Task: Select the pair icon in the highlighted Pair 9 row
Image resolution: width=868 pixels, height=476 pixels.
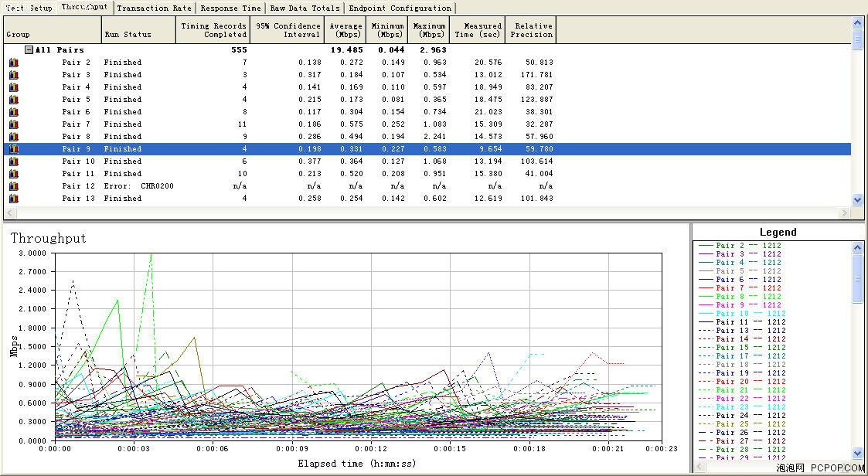Action: [x=14, y=149]
